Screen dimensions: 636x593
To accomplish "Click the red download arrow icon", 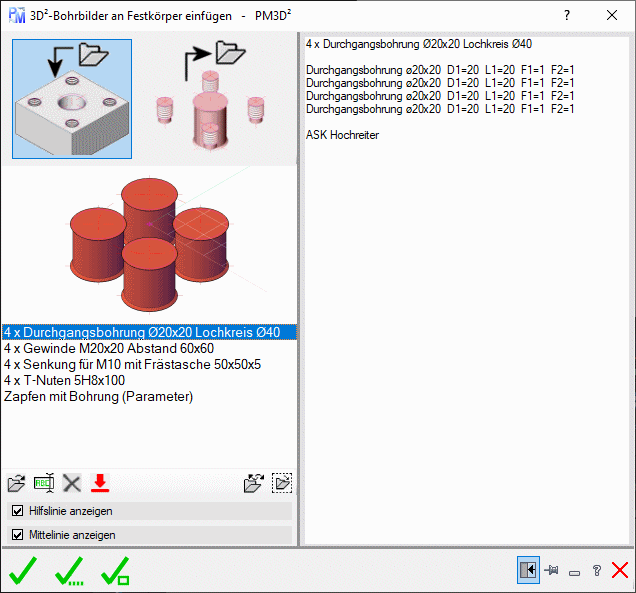I will point(99,484).
